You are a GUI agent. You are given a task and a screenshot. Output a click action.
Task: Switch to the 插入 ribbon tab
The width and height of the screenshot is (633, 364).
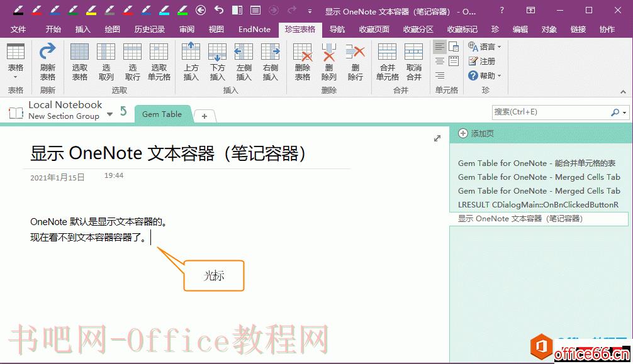click(83, 29)
